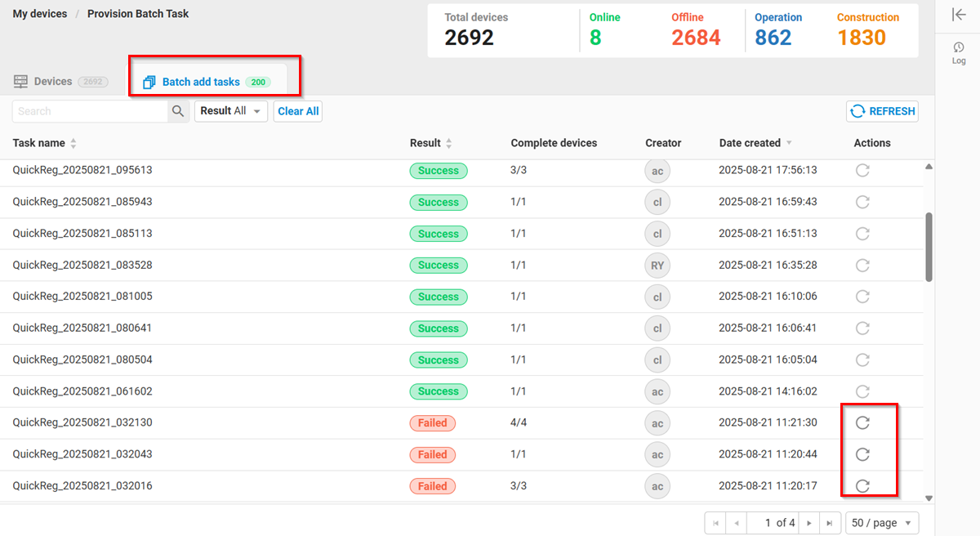
Task: Click the REFRESH button
Action: point(882,111)
